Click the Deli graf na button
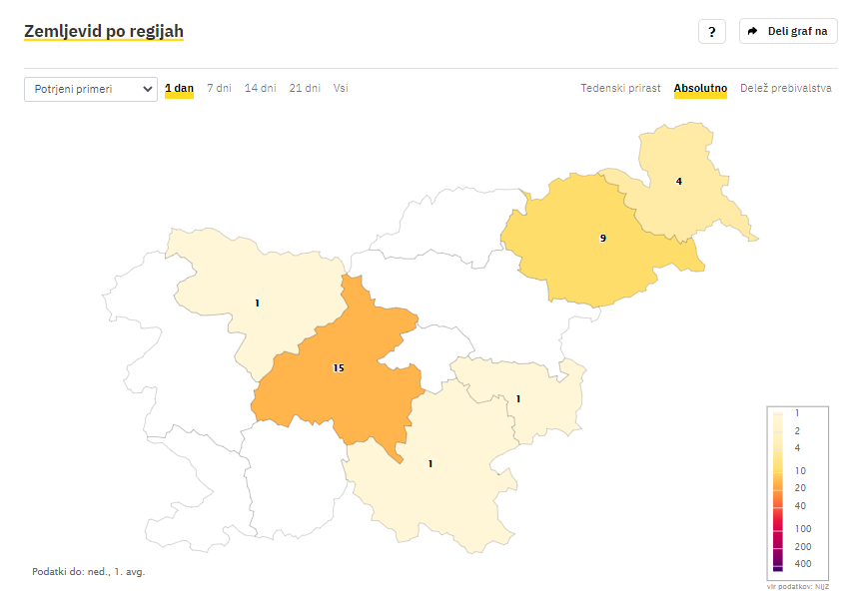 (788, 32)
